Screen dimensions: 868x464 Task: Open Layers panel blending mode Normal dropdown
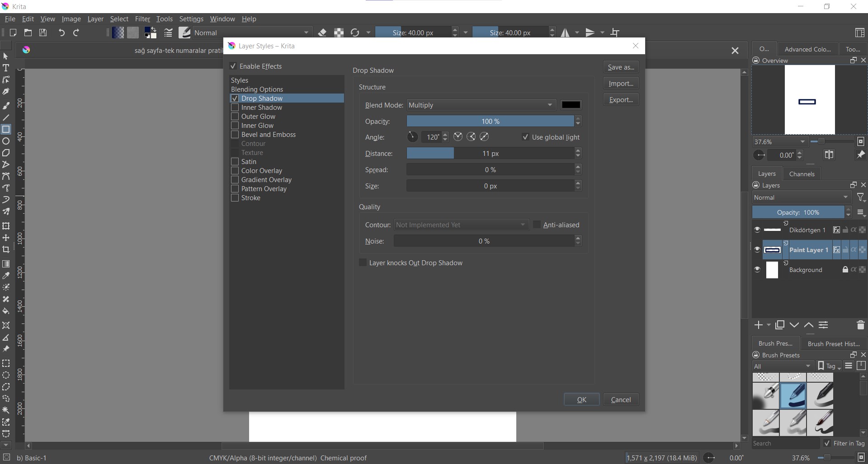[x=801, y=197]
